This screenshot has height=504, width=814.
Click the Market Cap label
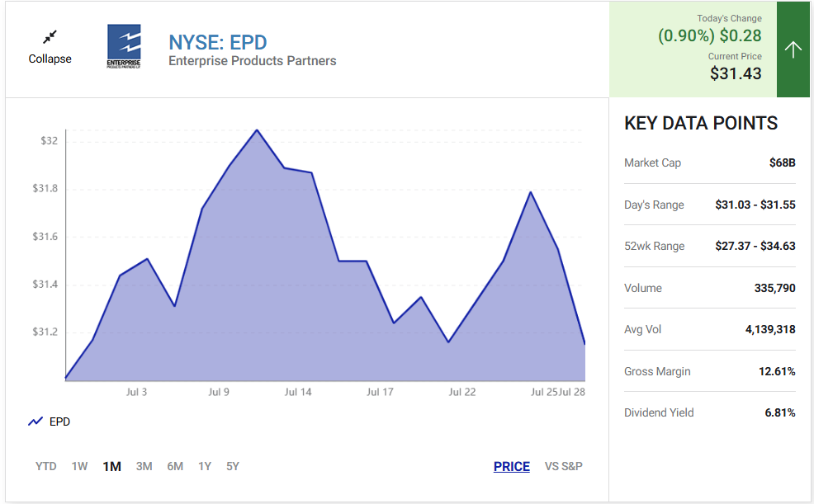pyautogui.click(x=652, y=163)
